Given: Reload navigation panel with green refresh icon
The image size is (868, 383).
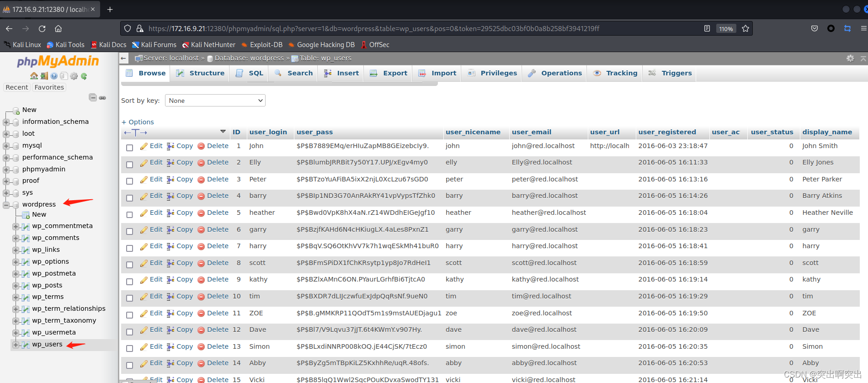Looking at the screenshot, I should 84,76.
